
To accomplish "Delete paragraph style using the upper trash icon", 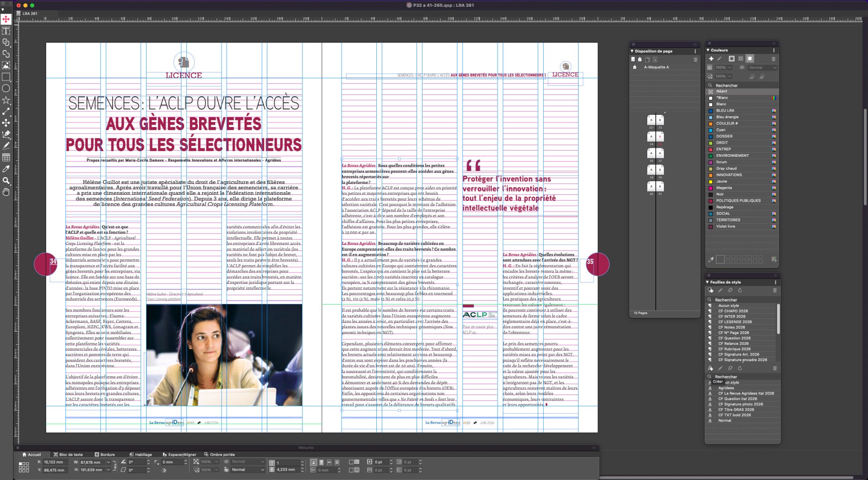I will (x=775, y=291).
